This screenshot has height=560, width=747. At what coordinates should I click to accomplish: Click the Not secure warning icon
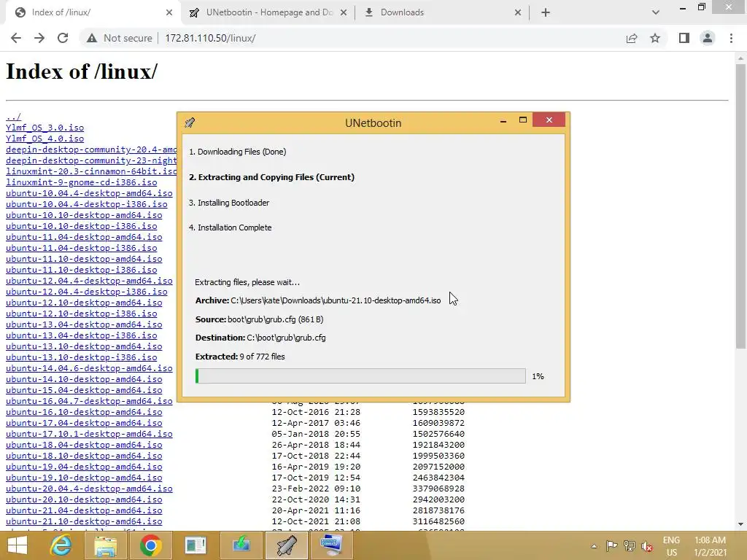click(x=92, y=38)
